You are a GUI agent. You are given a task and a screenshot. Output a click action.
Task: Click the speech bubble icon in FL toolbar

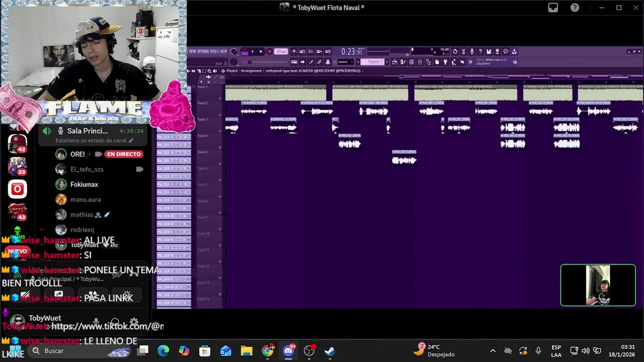click(x=506, y=51)
